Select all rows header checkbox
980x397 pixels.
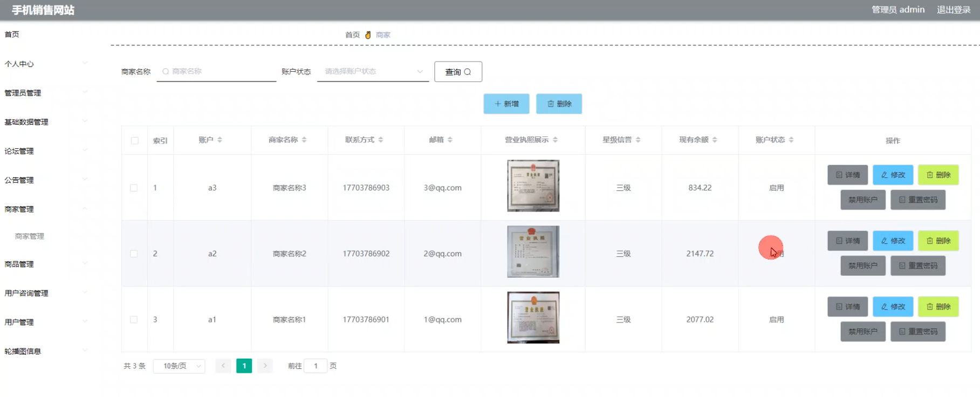click(x=135, y=141)
